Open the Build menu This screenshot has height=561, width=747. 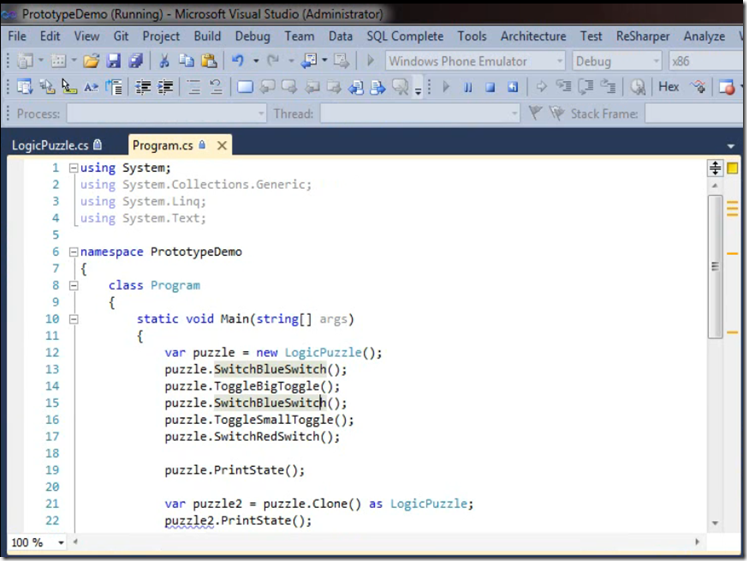click(207, 36)
